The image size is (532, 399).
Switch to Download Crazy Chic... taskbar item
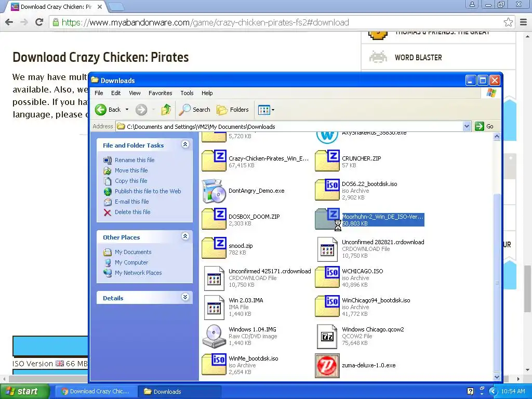pyautogui.click(x=96, y=392)
